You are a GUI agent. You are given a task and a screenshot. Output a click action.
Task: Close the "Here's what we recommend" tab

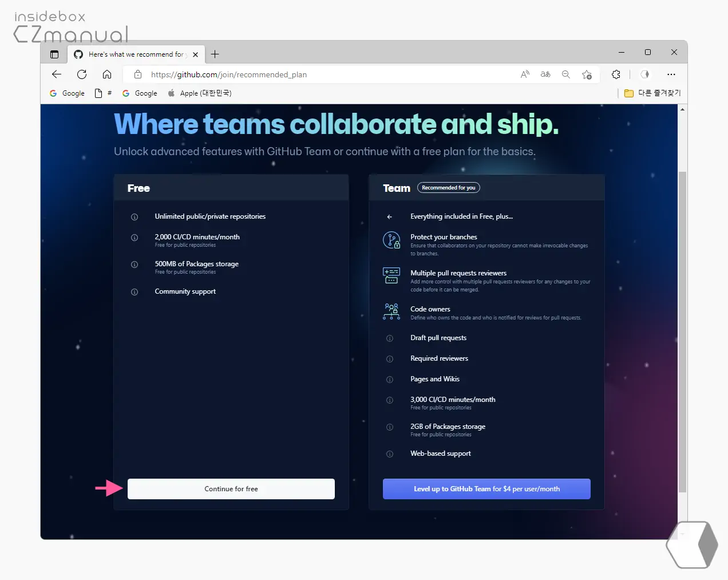coord(196,54)
